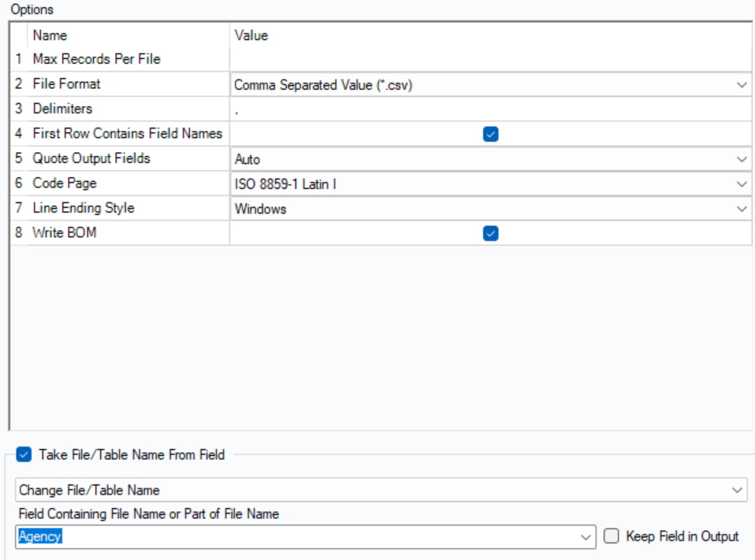Select the Line Ending Style row name
Image resolution: width=755 pixels, height=560 pixels.
[84, 209]
